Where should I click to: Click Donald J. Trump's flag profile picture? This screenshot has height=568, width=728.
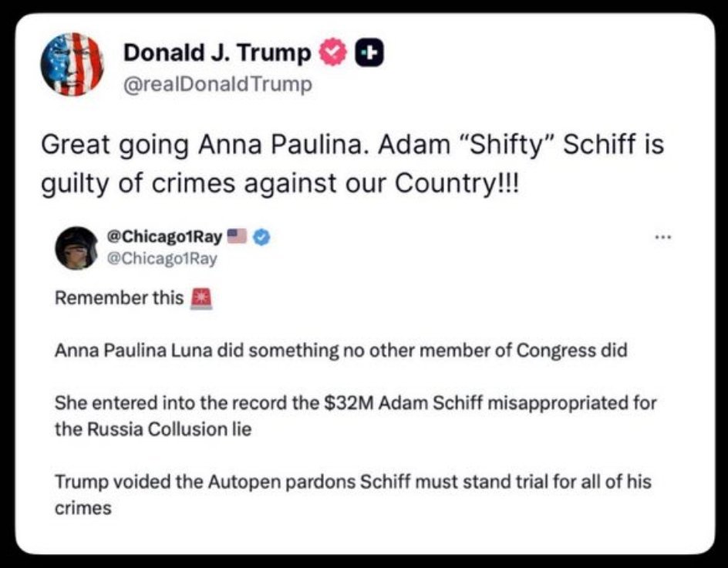(x=71, y=64)
